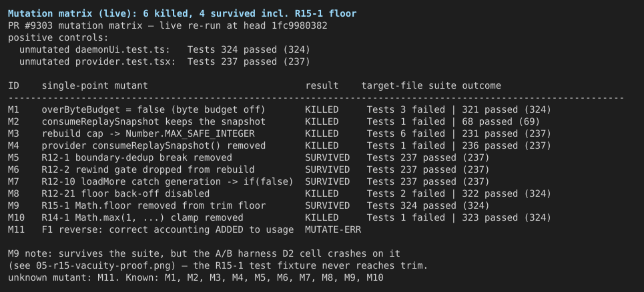The height and width of the screenshot is (292, 644).
Task: Click the SURVIVED result for M5
Action: [328, 157]
